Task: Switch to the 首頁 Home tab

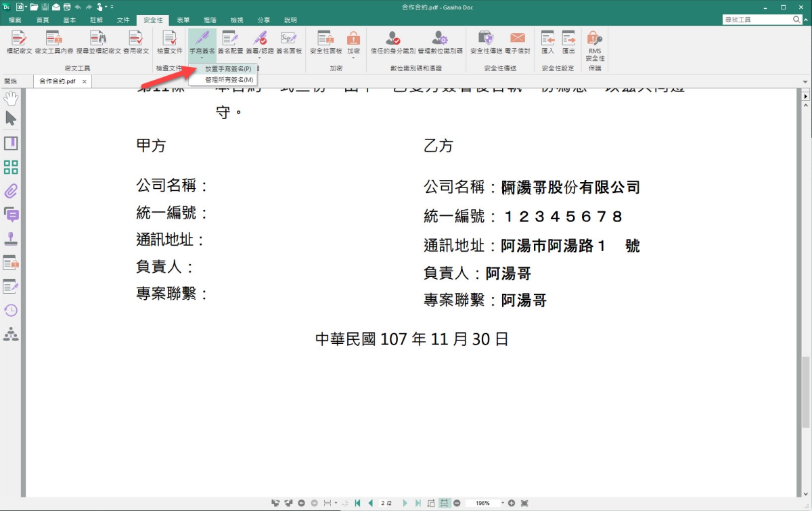Action: [43, 20]
